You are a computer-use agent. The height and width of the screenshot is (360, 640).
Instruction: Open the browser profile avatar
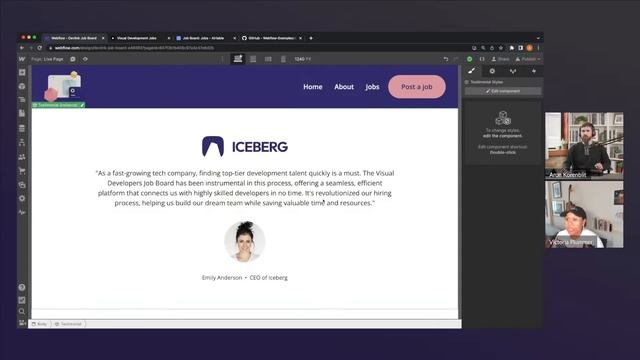pos(529,48)
